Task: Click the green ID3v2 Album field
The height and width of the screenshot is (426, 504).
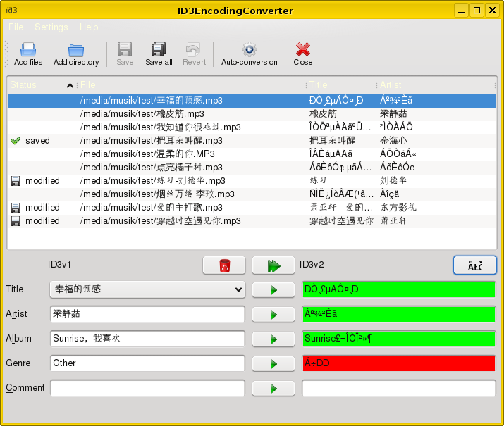Action: pos(399,339)
